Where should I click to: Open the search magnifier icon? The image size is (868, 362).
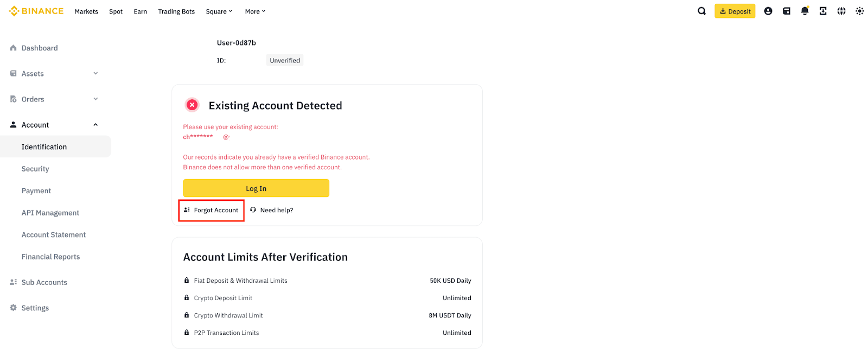701,11
